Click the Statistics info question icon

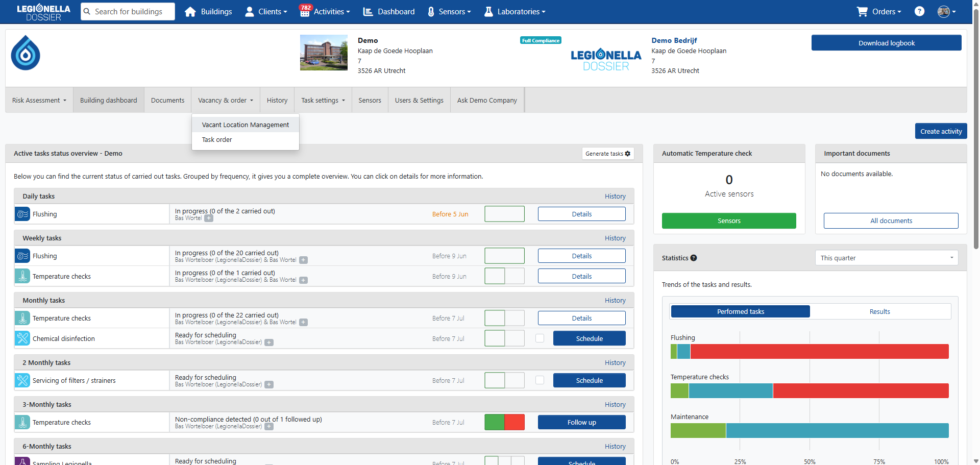click(x=694, y=258)
